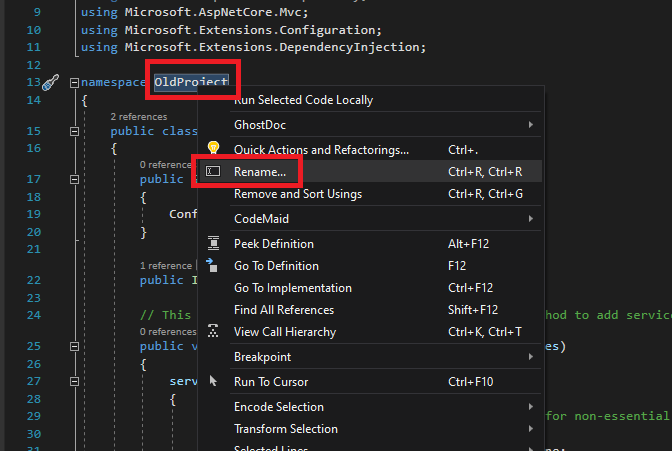
Task: Click Run Selected Code Locally
Action: pyautogui.click(x=303, y=99)
